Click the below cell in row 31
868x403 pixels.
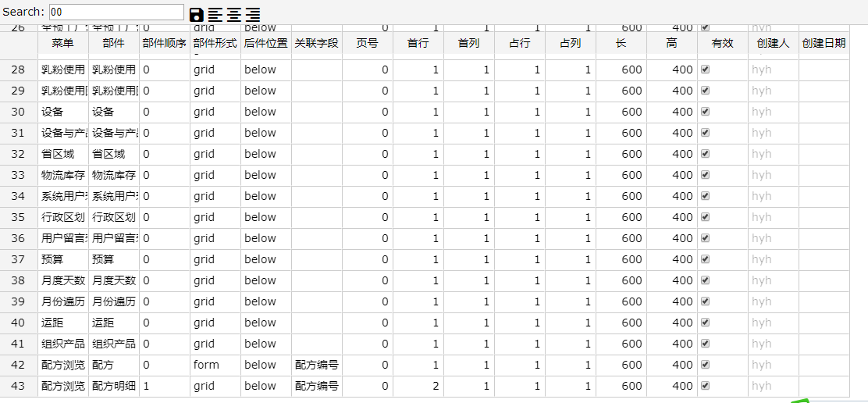(x=266, y=133)
